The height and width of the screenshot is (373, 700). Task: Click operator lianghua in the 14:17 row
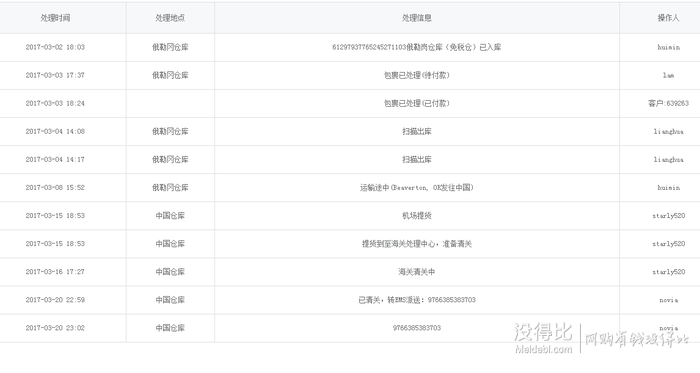pyautogui.click(x=668, y=160)
